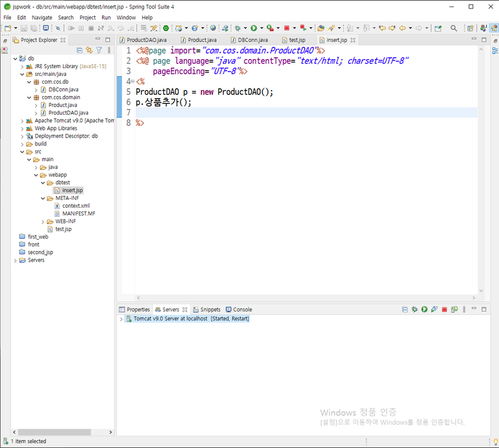Click the Open Console monitor icon in toolbar
Image resolution: width=499 pixels, height=448 pixels.
tap(46, 29)
